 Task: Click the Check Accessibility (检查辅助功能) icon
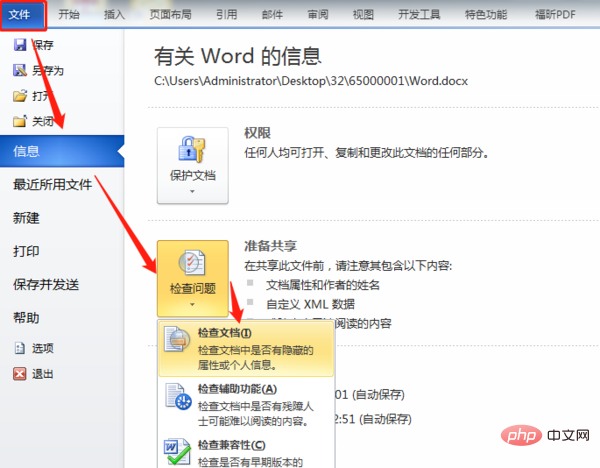[x=175, y=396]
